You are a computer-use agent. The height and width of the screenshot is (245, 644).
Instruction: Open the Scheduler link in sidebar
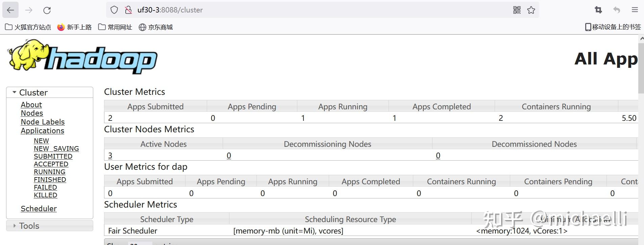39,209
